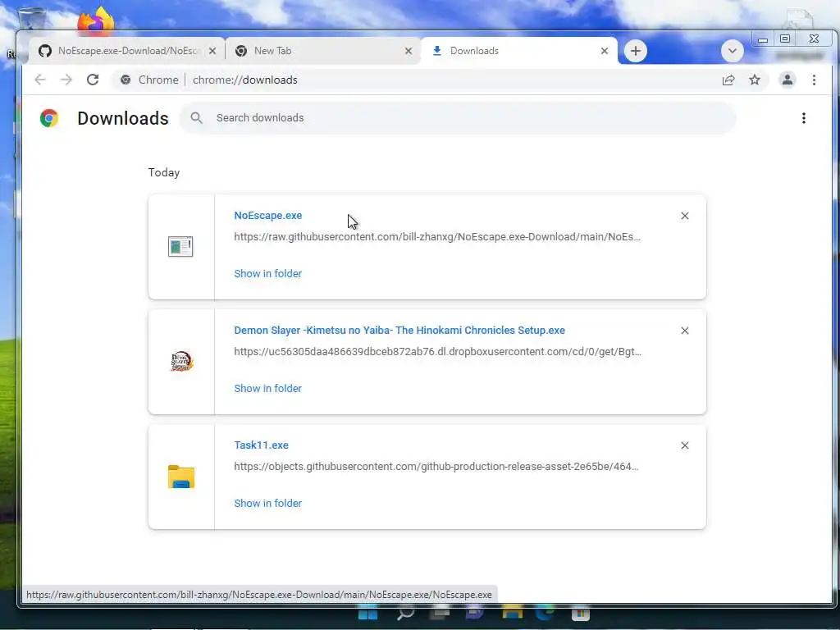The image size is (840, 630).
Task: Click the NoEscape.exe file icon
Action: 180,246
